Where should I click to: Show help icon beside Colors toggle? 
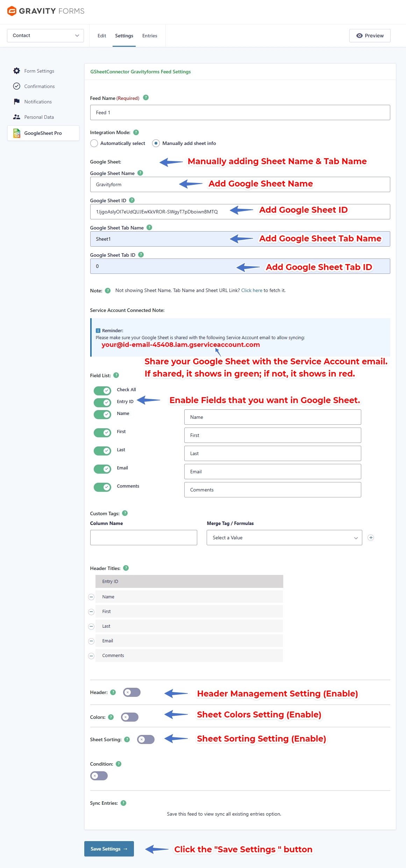click(111, 717)
